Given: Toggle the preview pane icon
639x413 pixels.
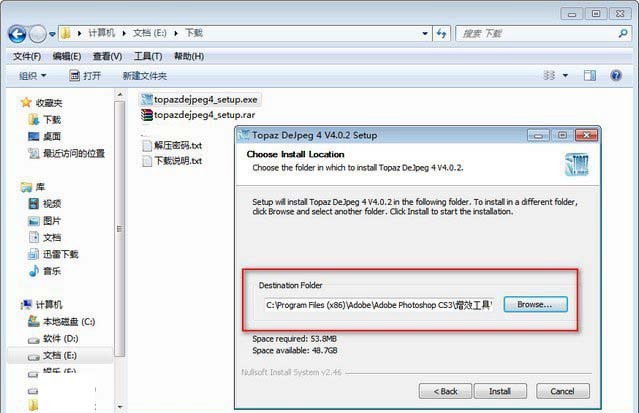Looking at the screenshot, I should click(589, 75).
